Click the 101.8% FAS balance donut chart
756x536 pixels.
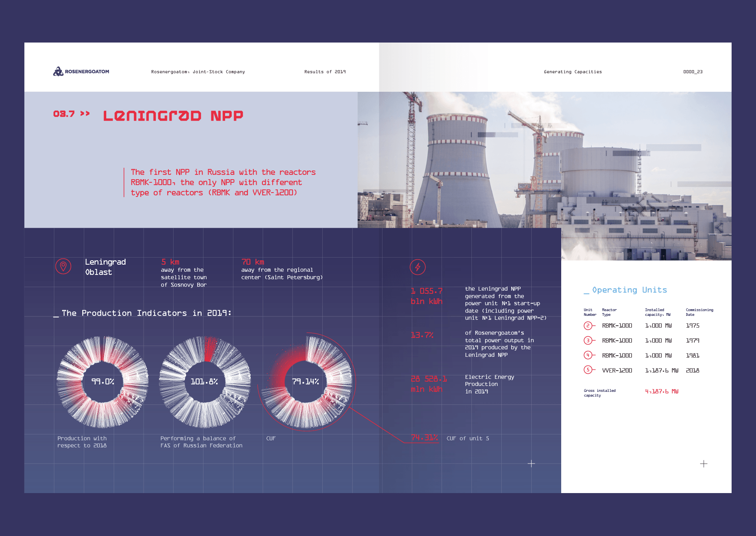pos(204,382)
